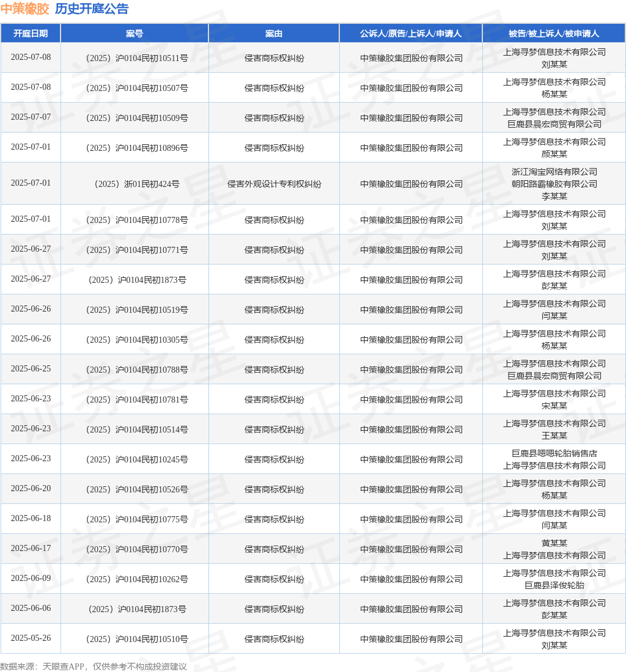Image resolution: width=626 pixels, height=672 pixels.
Task: Click 巨鹿县晨宏商贸有限公司 in the 10509号 row
Action: [x=554, y=124]
